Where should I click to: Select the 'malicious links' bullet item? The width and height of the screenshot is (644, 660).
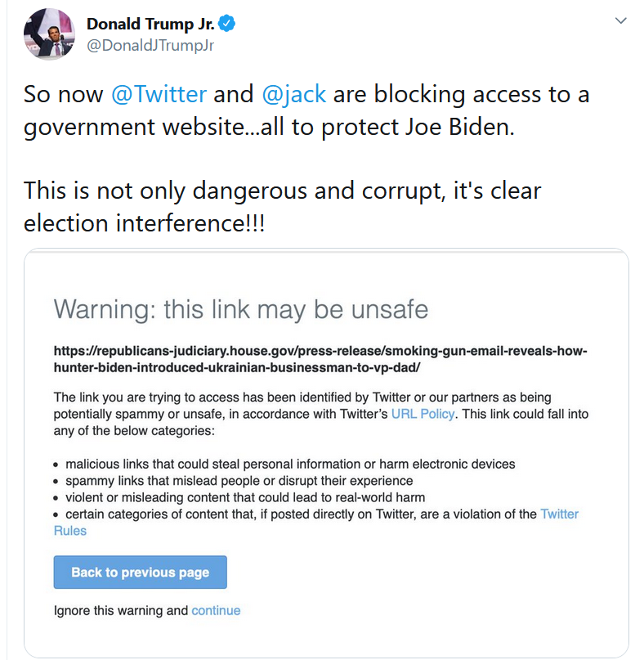pos(290,464)
